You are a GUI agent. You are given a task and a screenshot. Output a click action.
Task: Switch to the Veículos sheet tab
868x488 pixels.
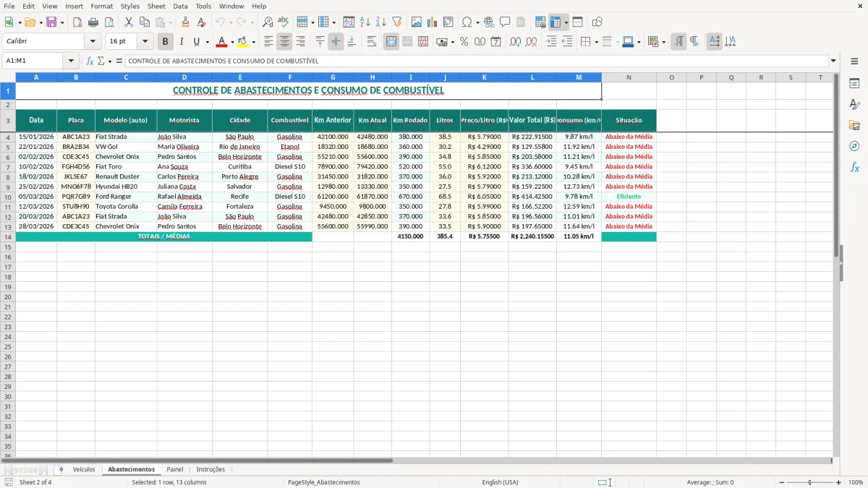(x=84, y=469)
